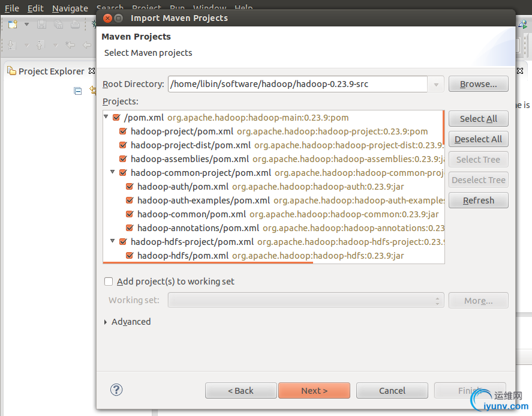This screenshot has height=416, width=532.
Task: Click the Select Tree button
Action: tap(479, 160)
